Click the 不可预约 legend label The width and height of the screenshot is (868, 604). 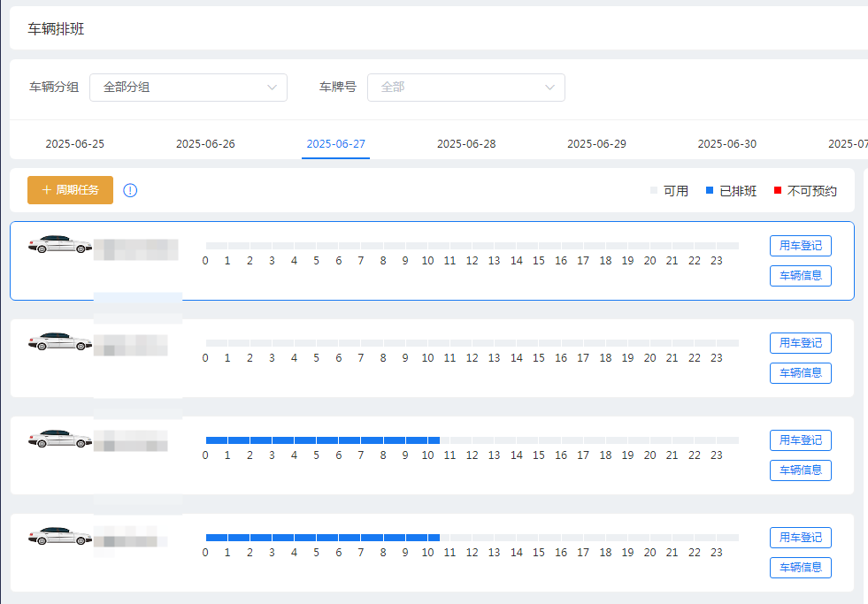click(x=811, y=191)
